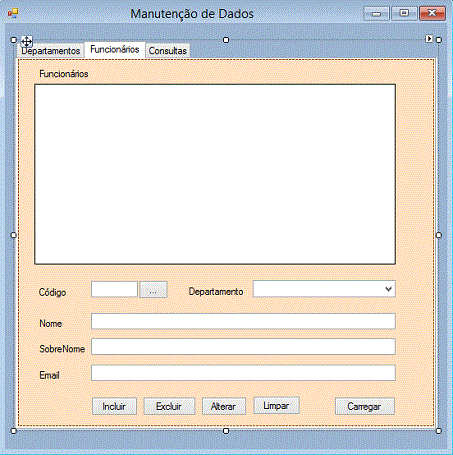The height and width of the screenshot is (455, 453).
Task: Click the move handle icon on tab control
Action: click(x=27, y=42)
